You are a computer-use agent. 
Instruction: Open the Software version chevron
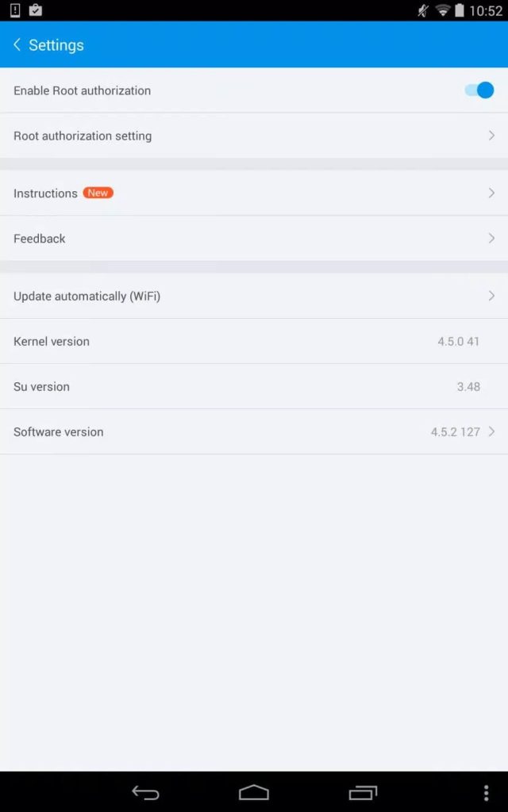(x=491, y=431)
